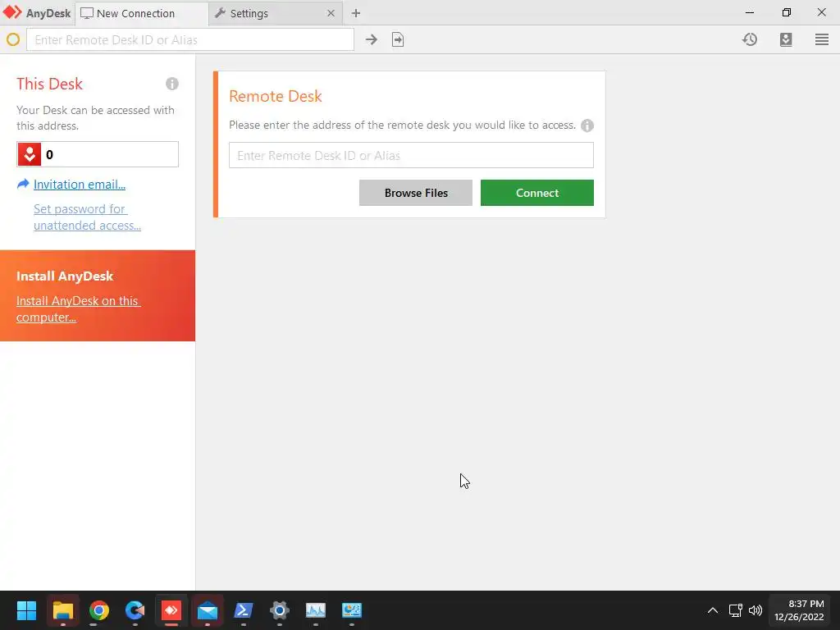Open Set password for unattended access link
This screenshot has height=630, width=840.
tap(87, 217)
